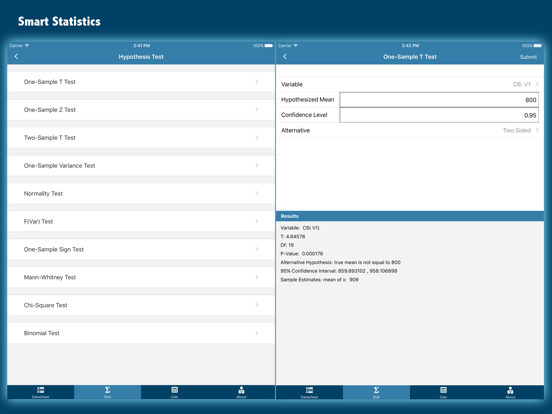Open One-Sample T Test row

coord(141,82)
